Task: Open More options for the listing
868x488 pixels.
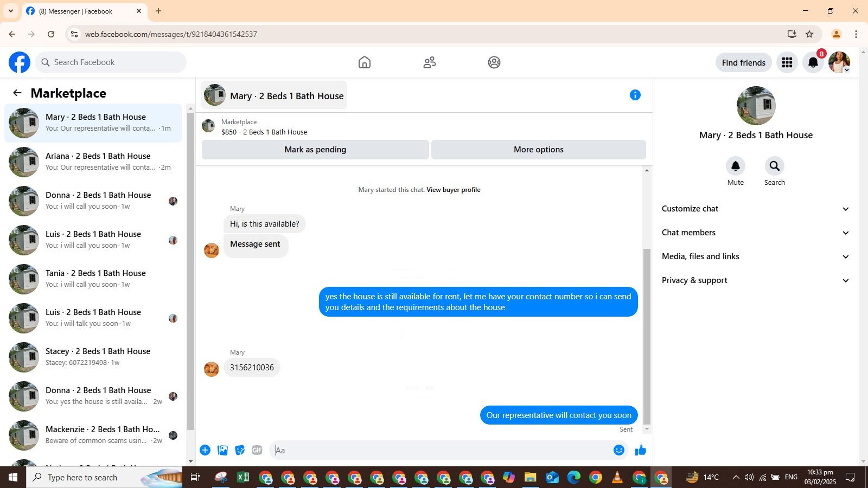Action: point(539,150)
